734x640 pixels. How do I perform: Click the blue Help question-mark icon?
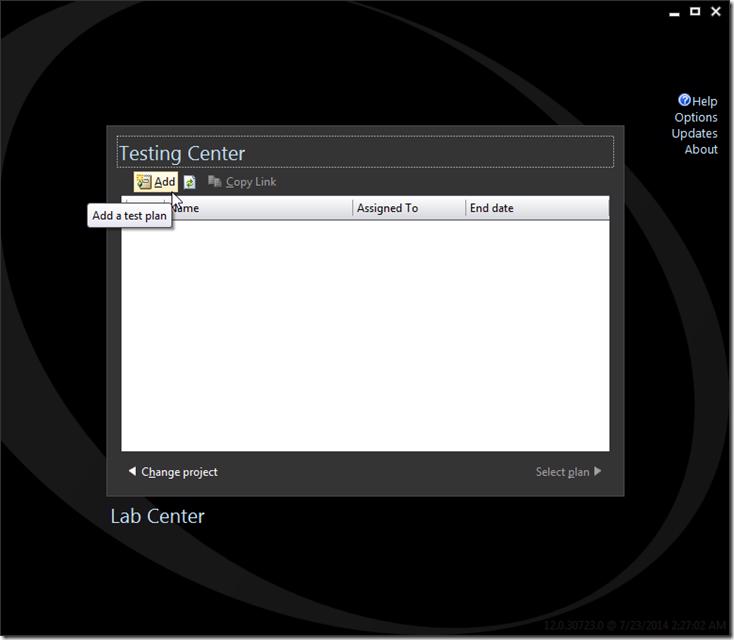click(x=684, y=100)
